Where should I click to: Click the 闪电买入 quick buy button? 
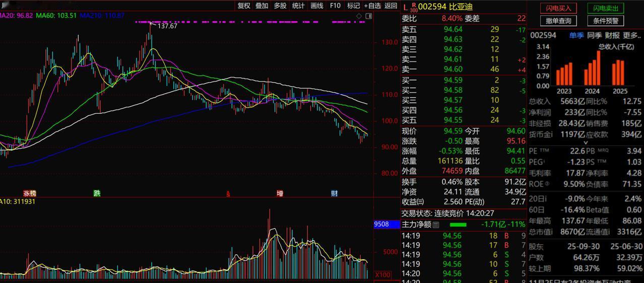(559, 8)
